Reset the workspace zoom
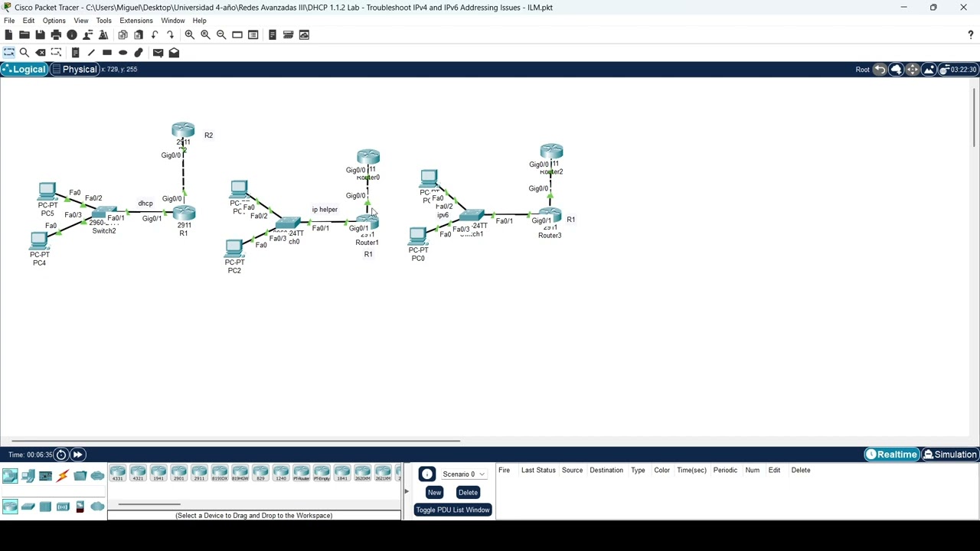This screenshot has width=980, height=551. click(x=205, y=34)
